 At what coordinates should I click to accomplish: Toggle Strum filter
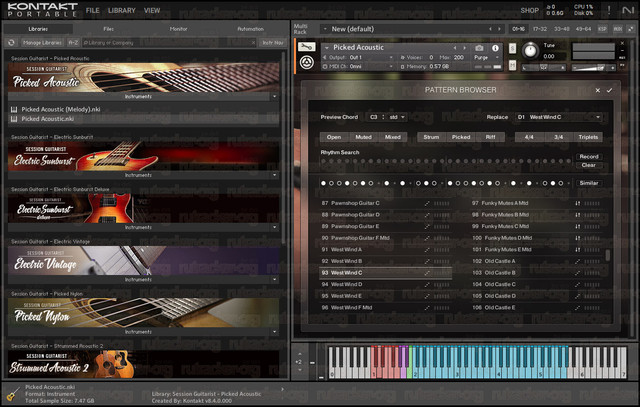point(431,137)
